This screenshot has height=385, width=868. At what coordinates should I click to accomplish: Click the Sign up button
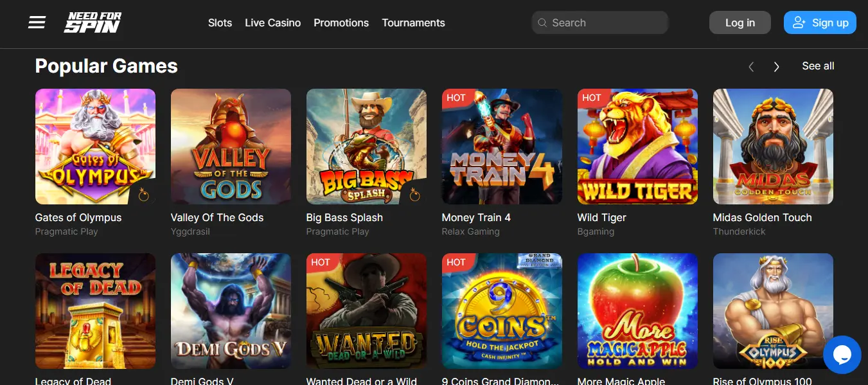[820, 22]
